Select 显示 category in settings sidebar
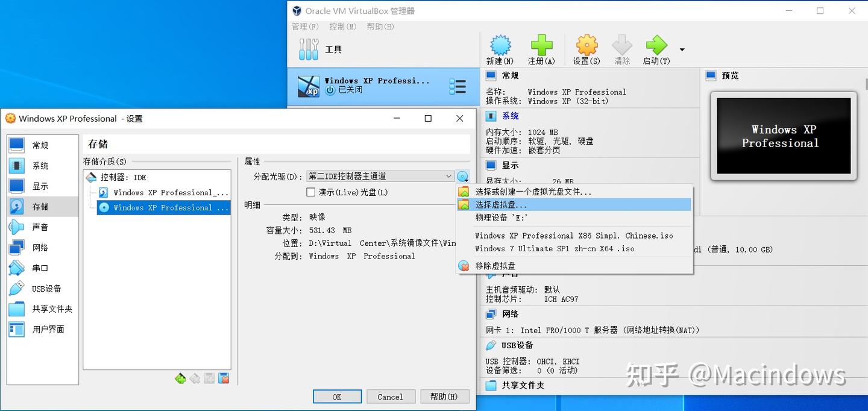 [x=43, y=186]
